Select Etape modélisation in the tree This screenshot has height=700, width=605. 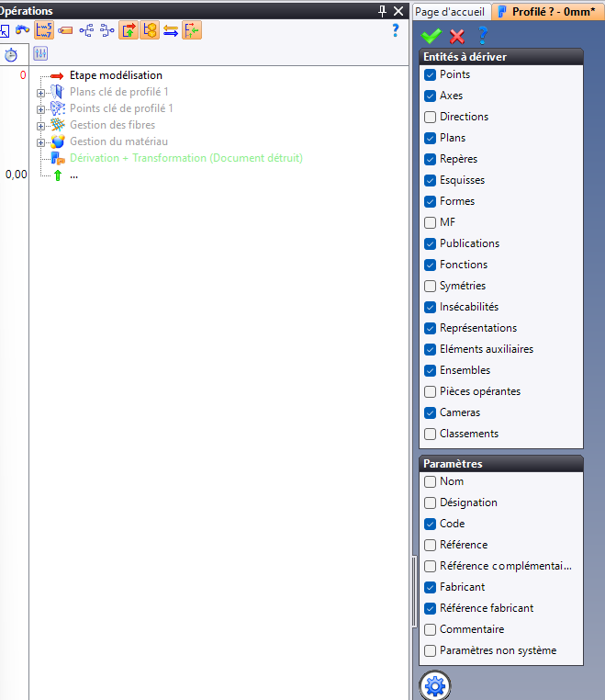(x=116, y=75)
